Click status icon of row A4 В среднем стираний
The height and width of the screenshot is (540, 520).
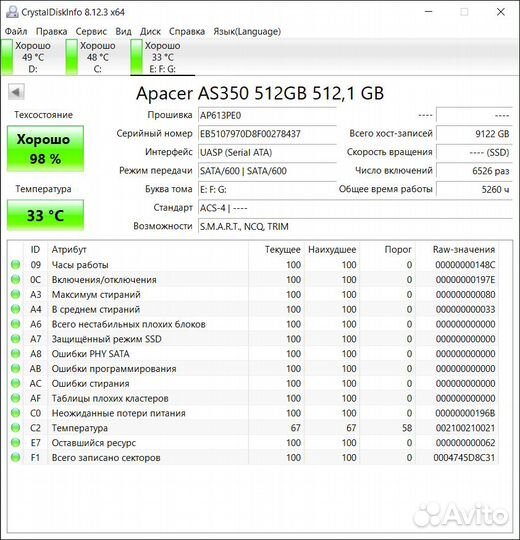point(15,309)
